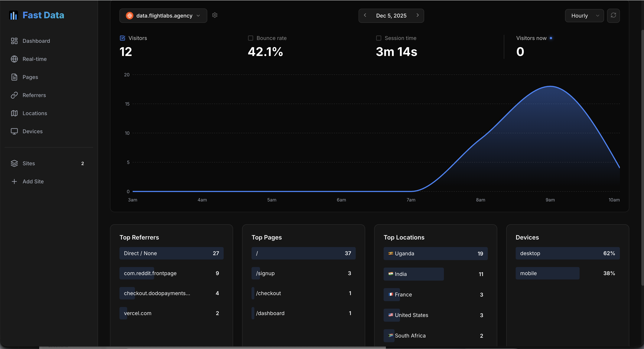Enable the Bounce rate checkbox

coord(251,38)
